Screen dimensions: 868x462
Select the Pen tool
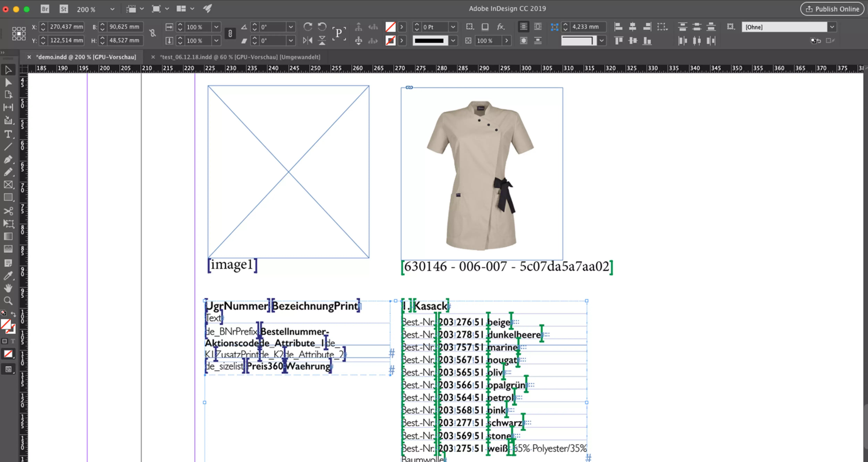pyautogui.click(x=9, y=160)
